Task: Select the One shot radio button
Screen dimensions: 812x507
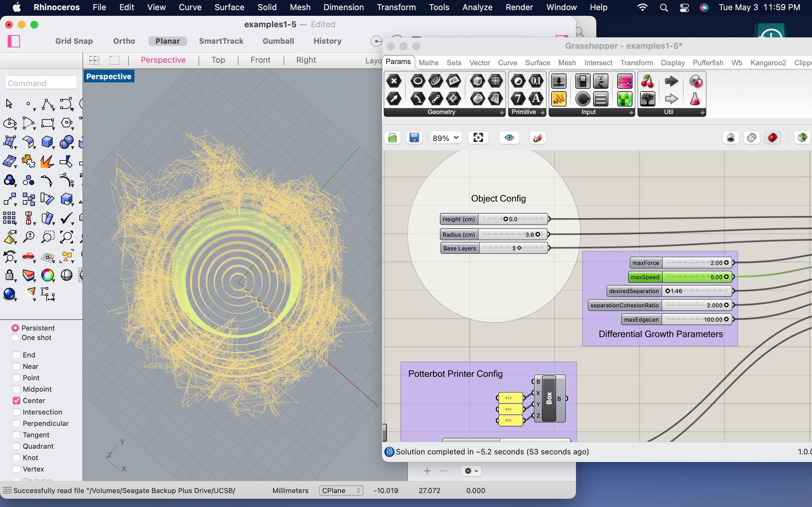Action: click(x=15, y=338)
